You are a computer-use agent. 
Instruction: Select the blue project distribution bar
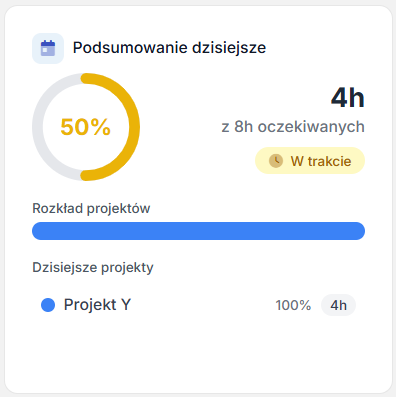(x=198, y=231)
